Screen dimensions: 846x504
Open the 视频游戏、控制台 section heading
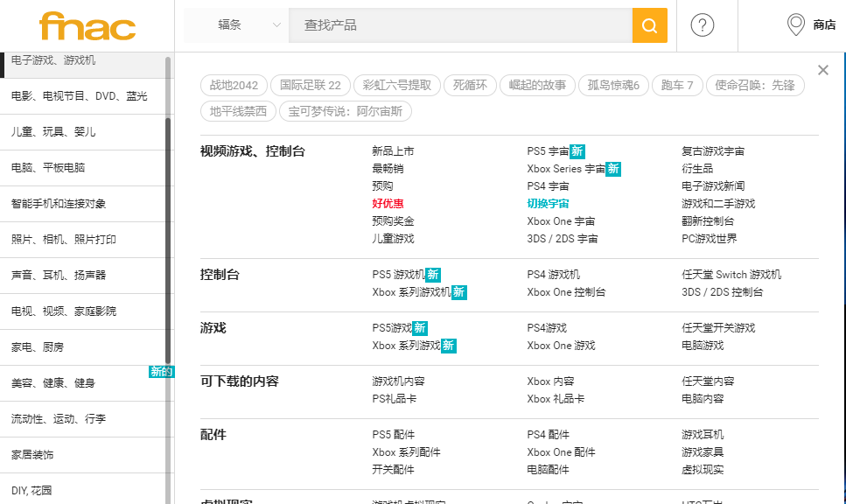pos(253,151)
